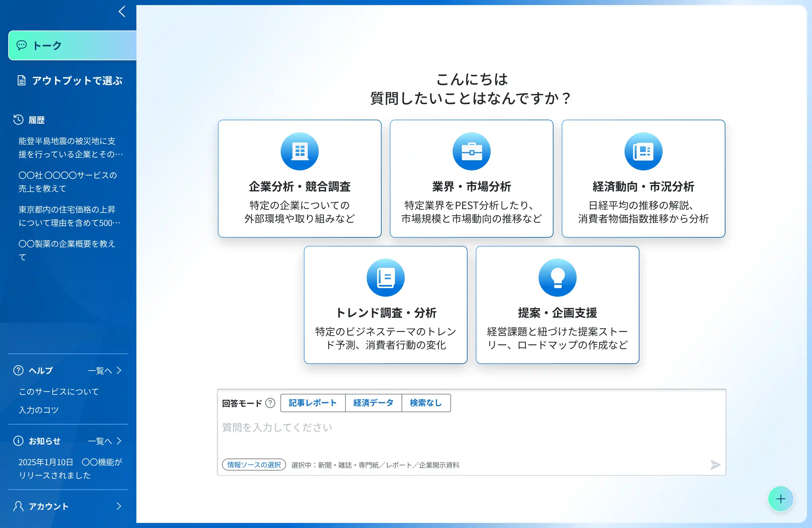
Task: Switch answer mode to 記事レポート
Action: 312,403
